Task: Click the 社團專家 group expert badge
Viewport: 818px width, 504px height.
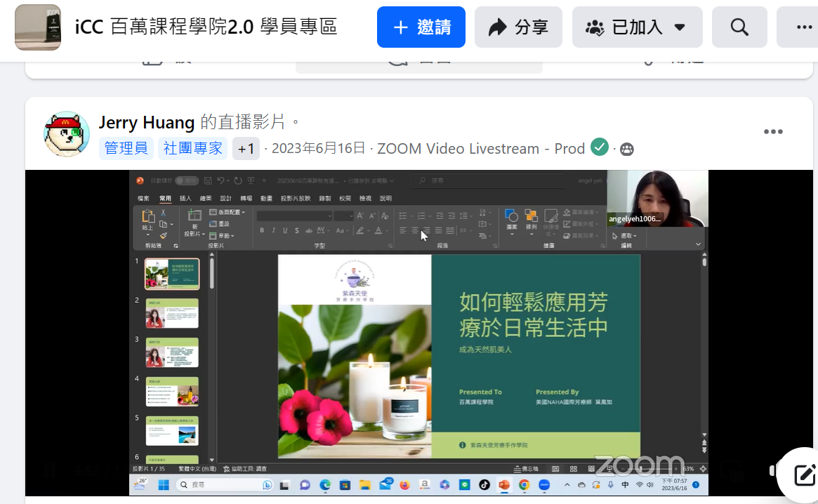Action: 192,148
